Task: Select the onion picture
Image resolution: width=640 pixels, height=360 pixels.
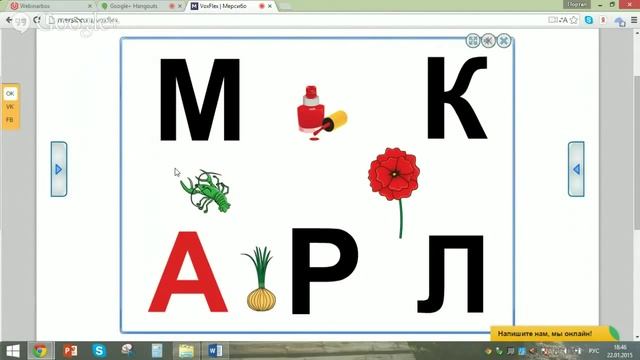Action: click(x=260, y=279)
